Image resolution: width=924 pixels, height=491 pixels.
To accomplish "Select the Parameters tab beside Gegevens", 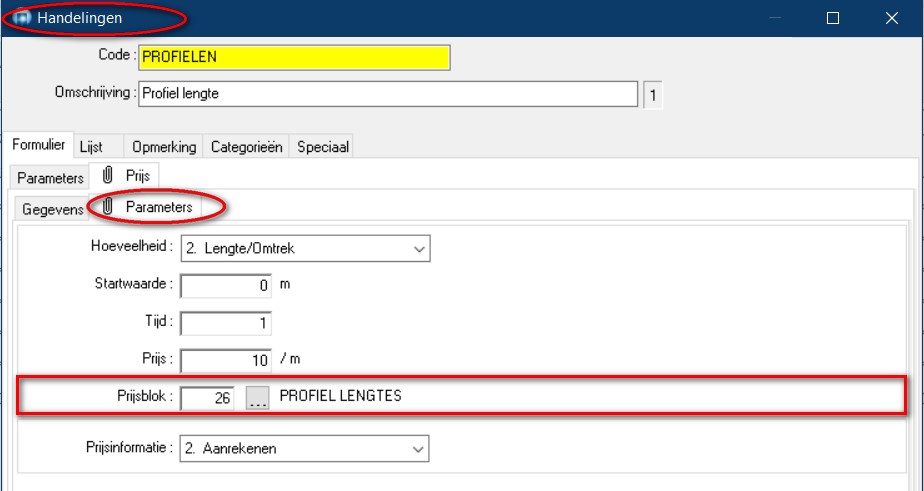I will point(147,207).
